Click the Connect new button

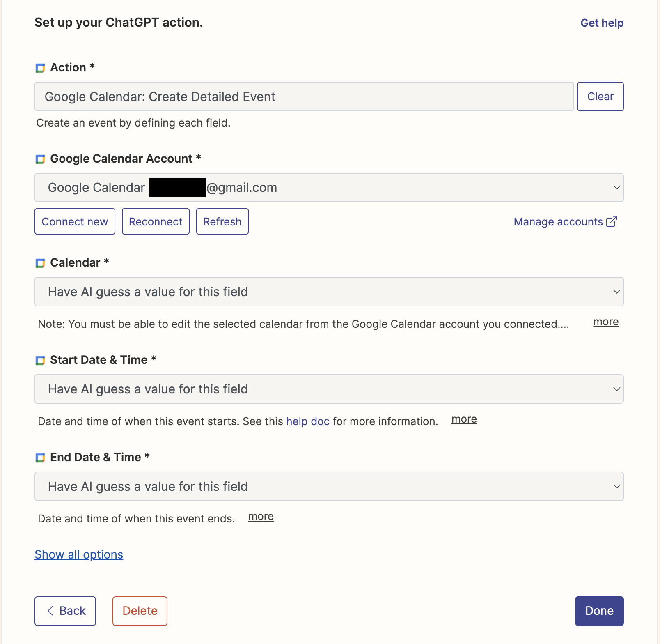pyautogui.click(x=75, y=221)
